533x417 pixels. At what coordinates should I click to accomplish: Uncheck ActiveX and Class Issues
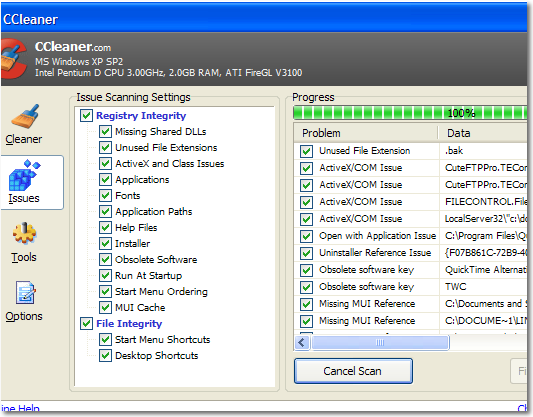[105, 163]
